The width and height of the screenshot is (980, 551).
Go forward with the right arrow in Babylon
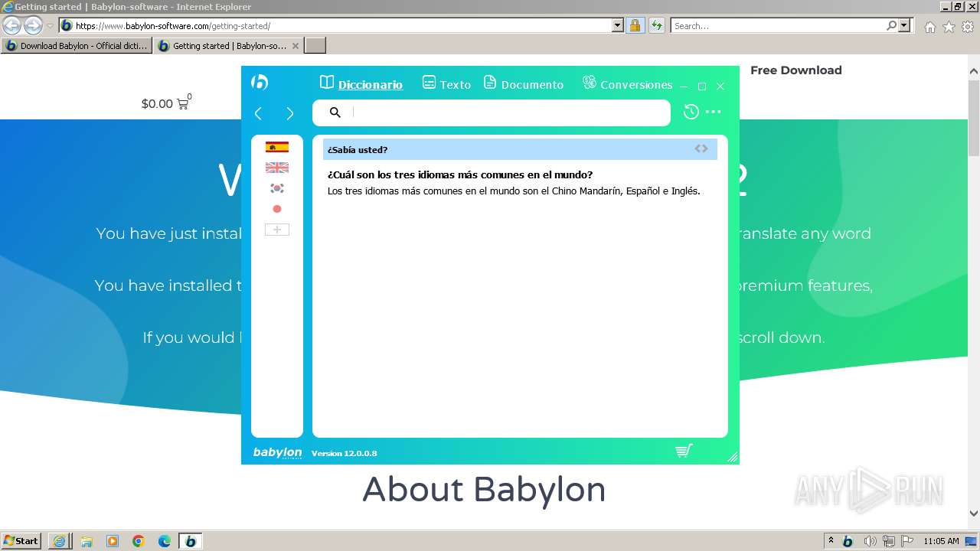pos(289,113)
